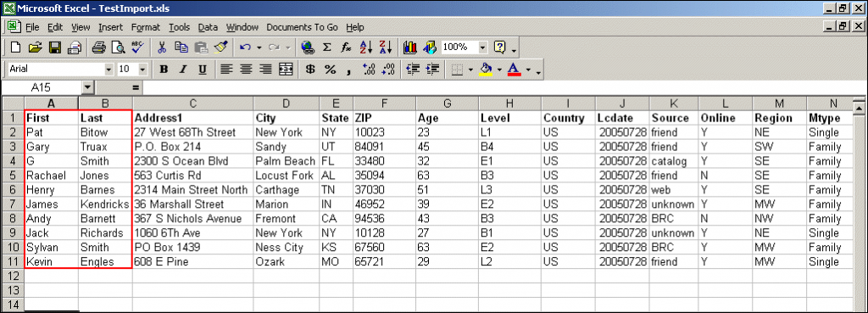
Task: Apply Currency Style dollar format
Action: point(310,70)
